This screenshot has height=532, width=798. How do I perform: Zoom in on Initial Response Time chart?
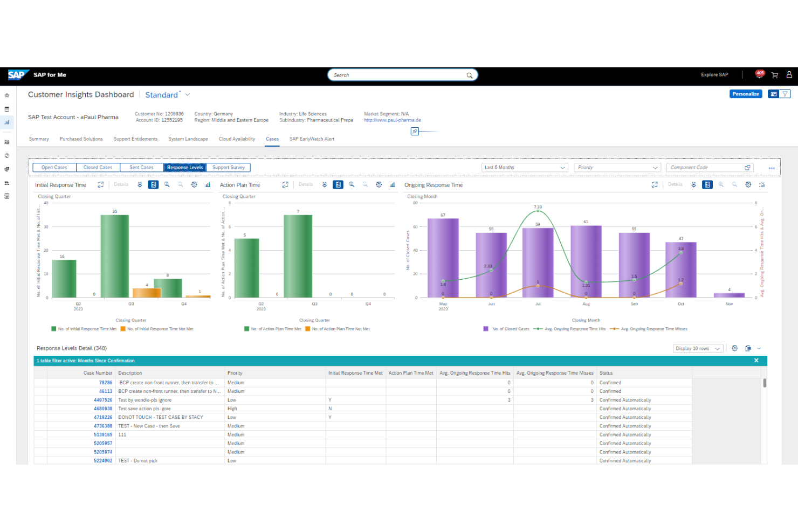coord(167,185)
